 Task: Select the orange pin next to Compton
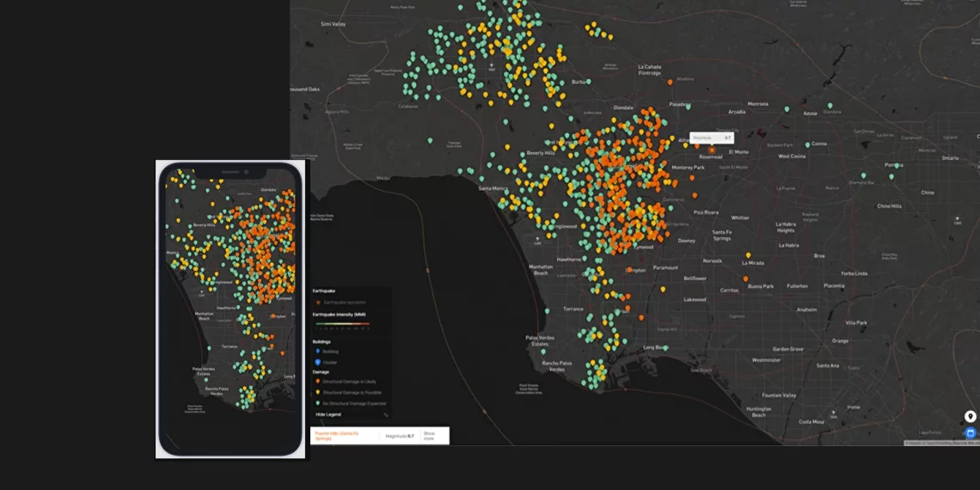pyautogui.click(x=628, y=270)
